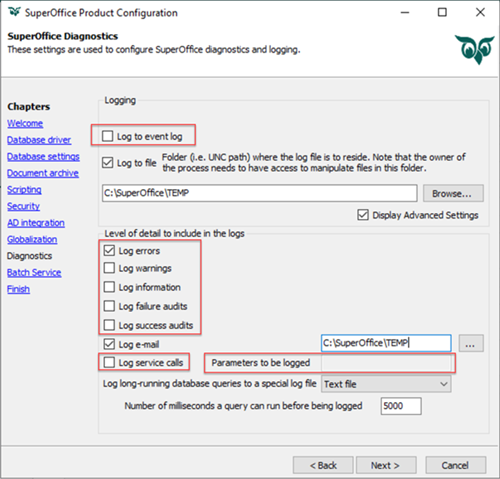Click the log file folder path field
Viewport: 500px width, 479px height.
pos(259,193)
